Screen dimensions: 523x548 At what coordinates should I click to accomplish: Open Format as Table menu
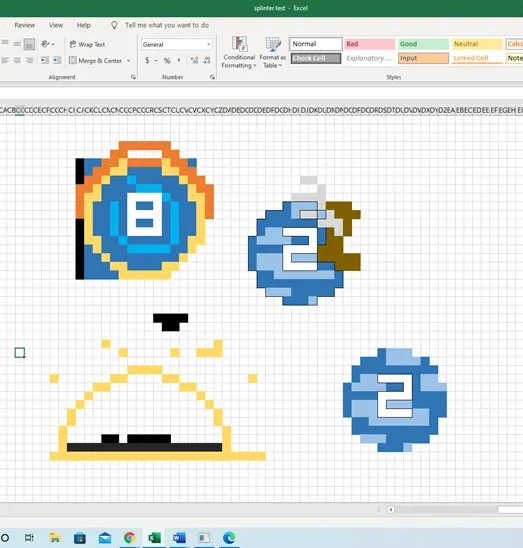tap(273, 52)
